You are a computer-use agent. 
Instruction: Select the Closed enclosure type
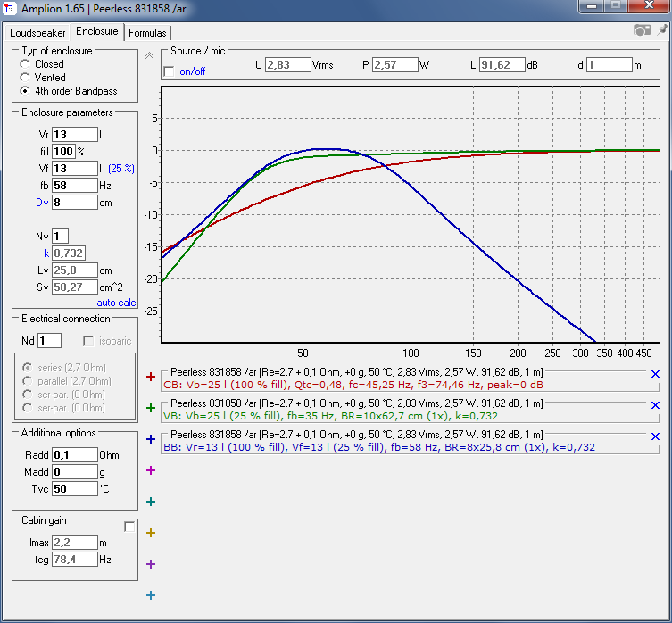[25, 64]
